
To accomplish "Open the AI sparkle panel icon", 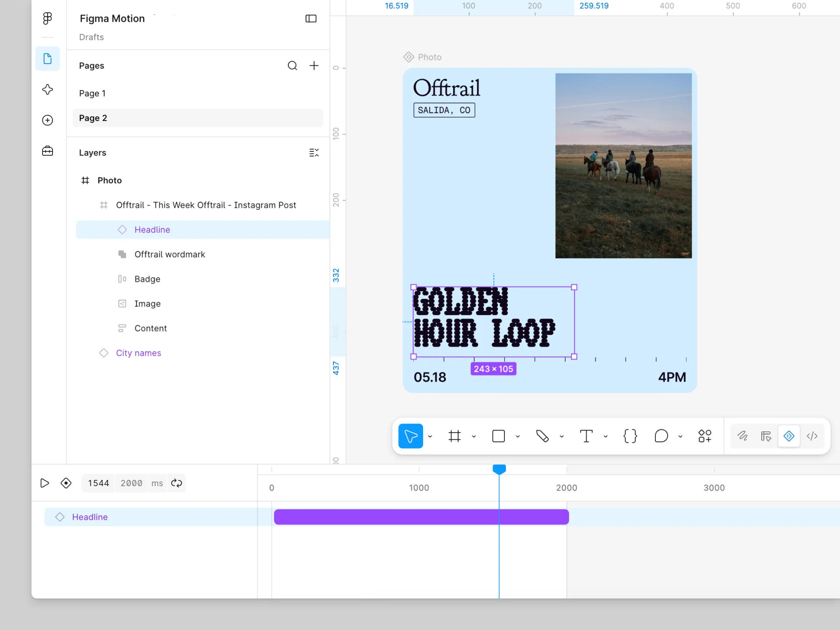I will (47, 89).
